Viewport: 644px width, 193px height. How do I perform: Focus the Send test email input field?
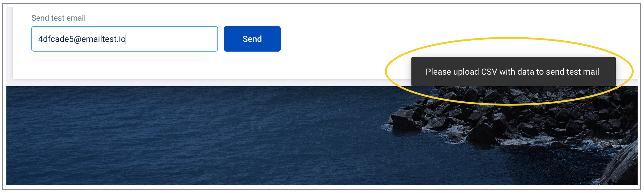(125, 39)
